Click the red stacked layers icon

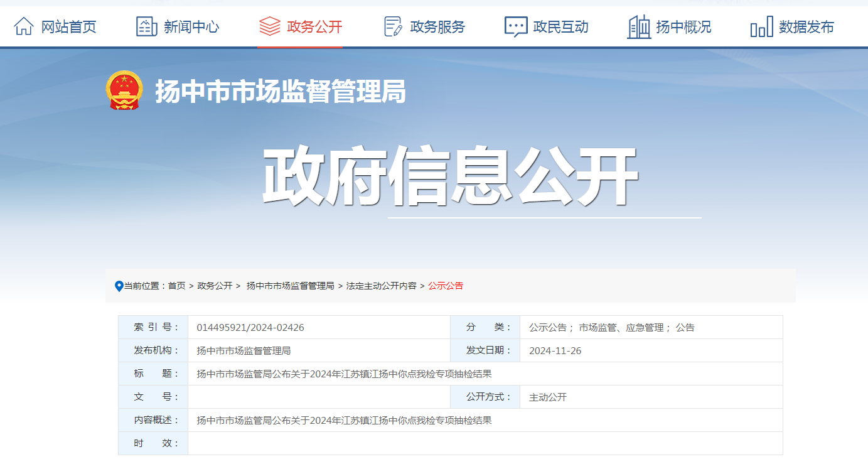[x=269, y=26]
